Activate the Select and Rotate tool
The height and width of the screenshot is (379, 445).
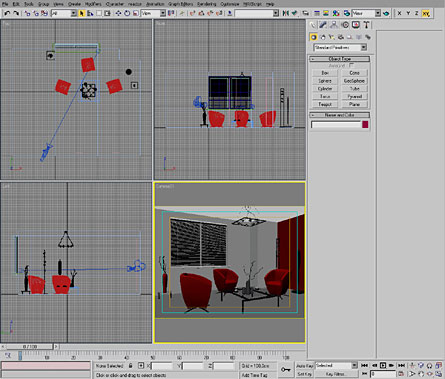click(x=127, y=13)
